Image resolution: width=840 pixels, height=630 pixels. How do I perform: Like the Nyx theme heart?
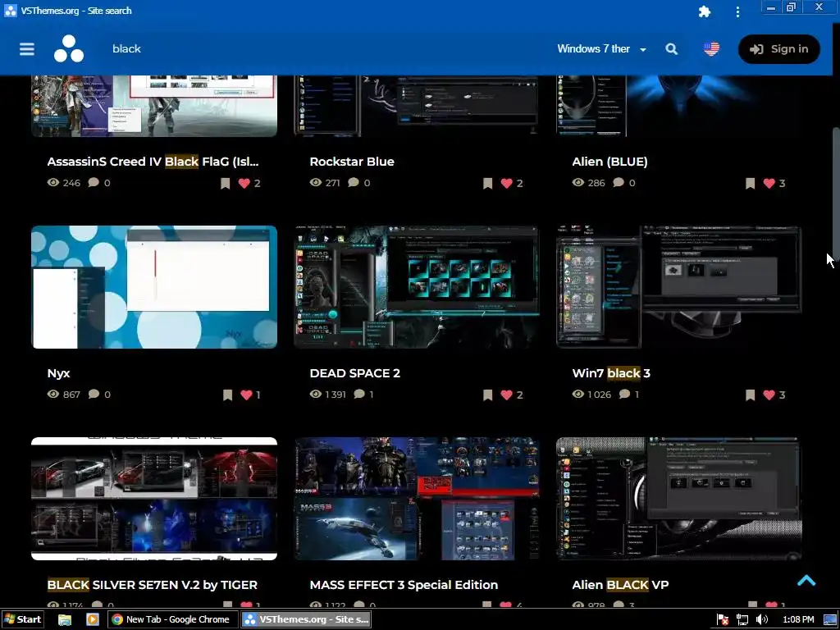[246, 395]
